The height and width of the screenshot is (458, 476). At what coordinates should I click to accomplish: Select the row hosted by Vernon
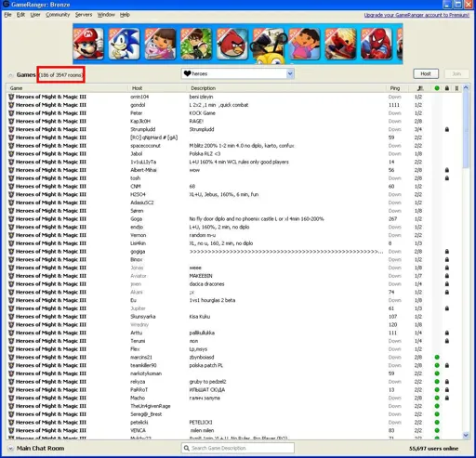(x=234, y=235)
